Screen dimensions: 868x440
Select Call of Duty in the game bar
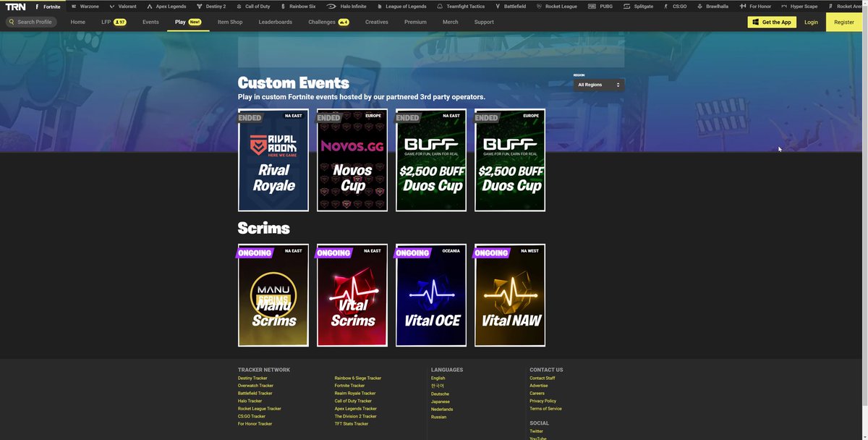[x=253, y=6]
